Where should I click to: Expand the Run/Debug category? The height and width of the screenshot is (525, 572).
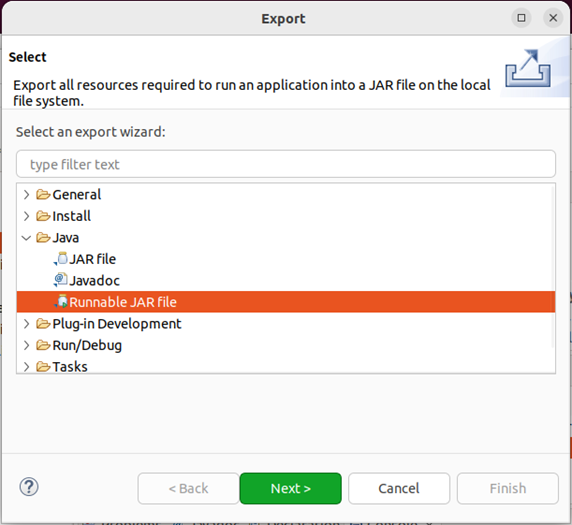click(26, 345)
